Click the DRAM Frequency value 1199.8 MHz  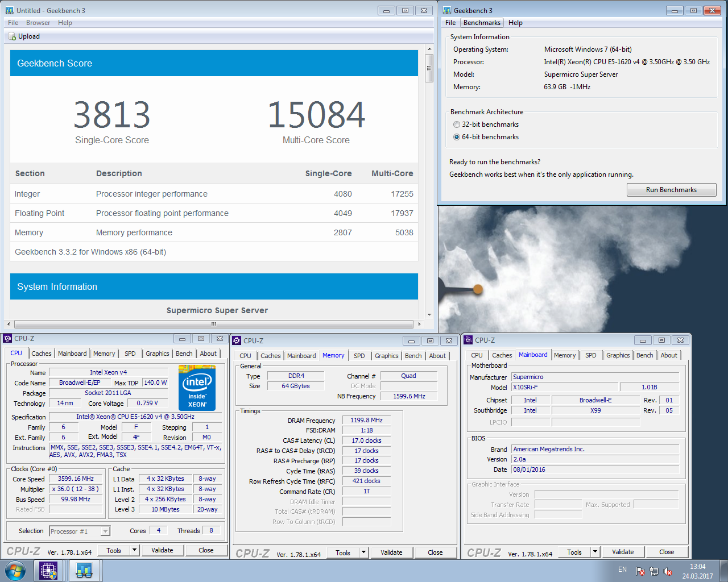point(366,421)
